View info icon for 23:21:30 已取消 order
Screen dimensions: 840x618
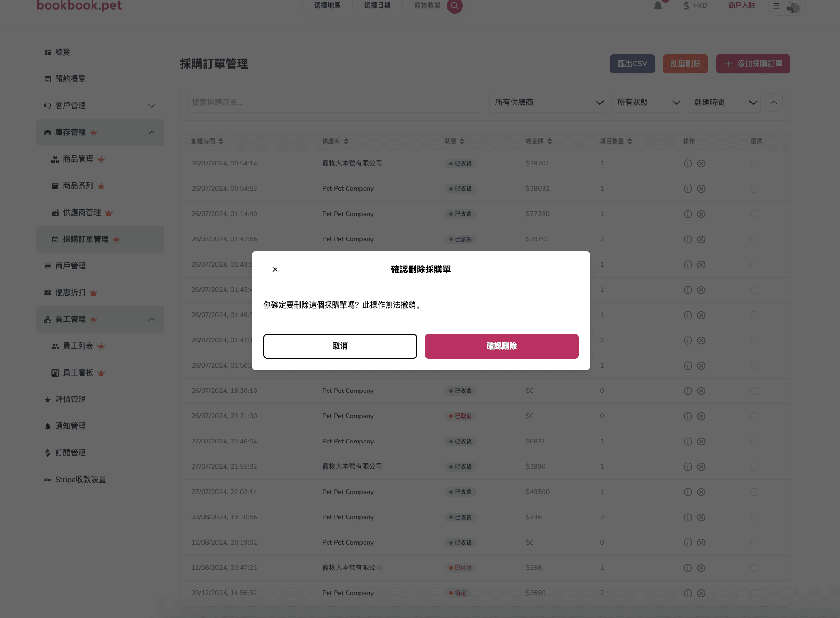687,416
